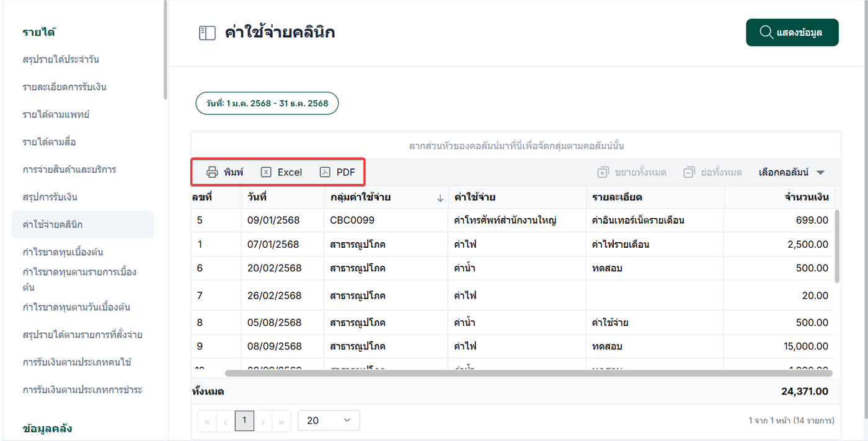
Task: Click the ค่าใช้จ่าย column header
Action: click(517, 197)
